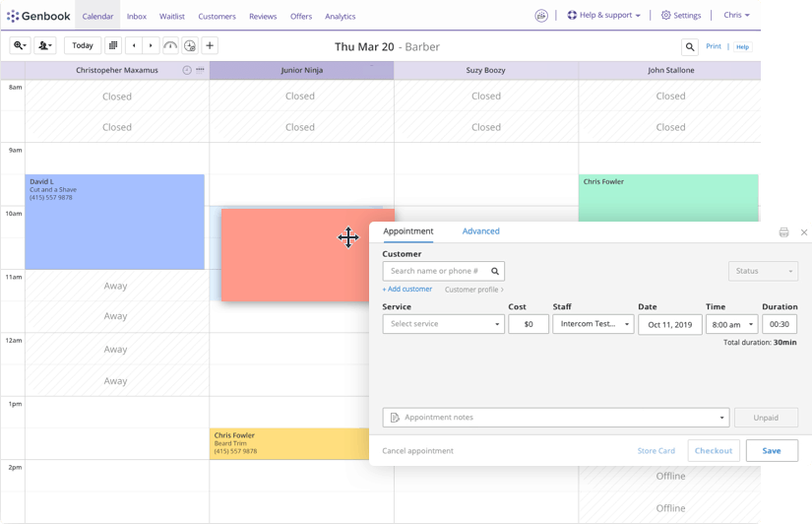Open the Select service dropdown

443,324
